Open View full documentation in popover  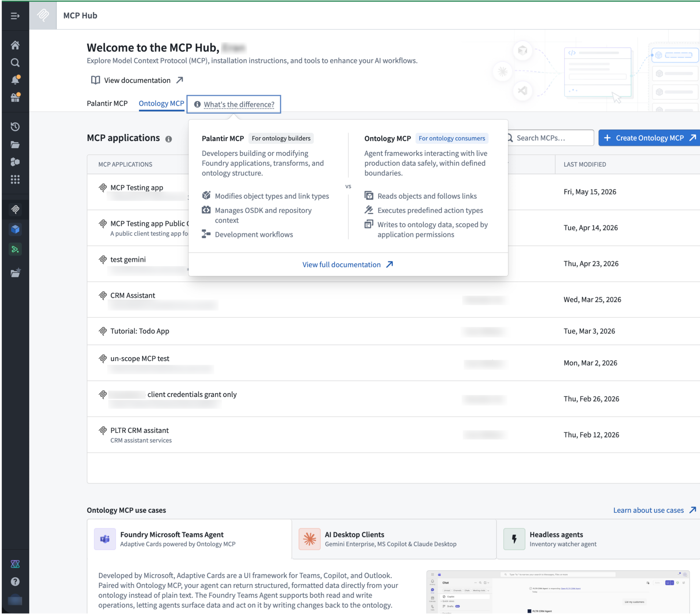pyautogui.click(x=348, y=264)
